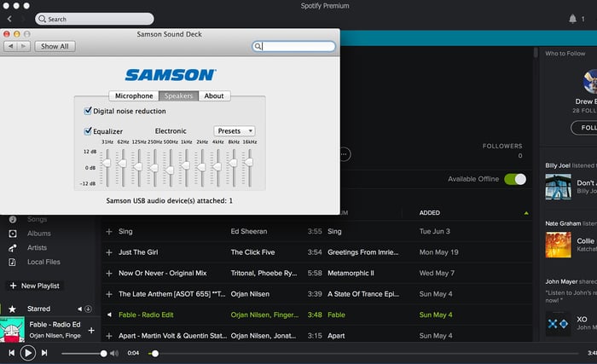Open the About tab
The width and height of the screenshot is (597, 364).
pos(214,96)
